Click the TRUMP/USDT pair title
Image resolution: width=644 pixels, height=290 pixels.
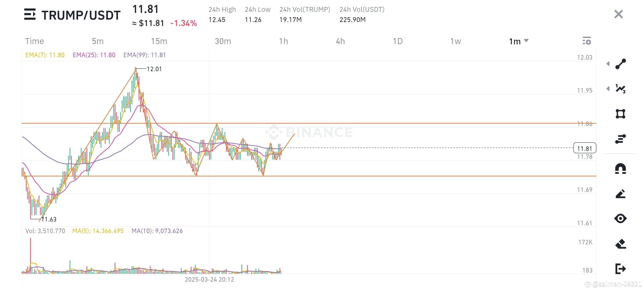(x=81, y=15)
